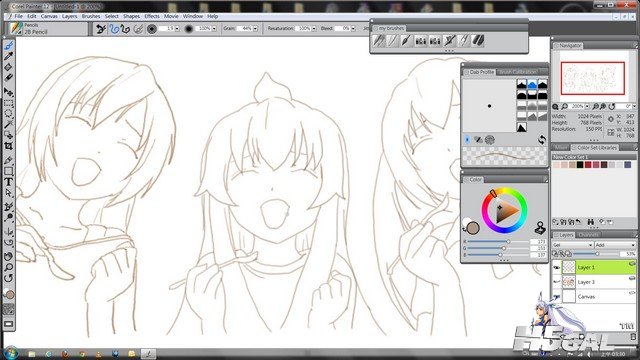This screenshot has width=640, height=360.
Task: Click the Windows Start button
Action: pos(11,353)
